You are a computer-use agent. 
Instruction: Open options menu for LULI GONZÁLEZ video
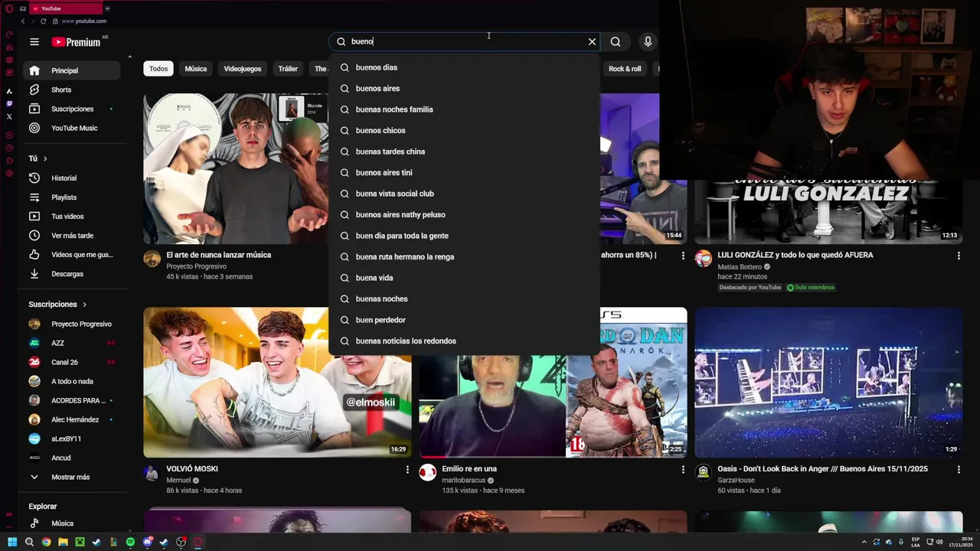(x=959, y=256)
